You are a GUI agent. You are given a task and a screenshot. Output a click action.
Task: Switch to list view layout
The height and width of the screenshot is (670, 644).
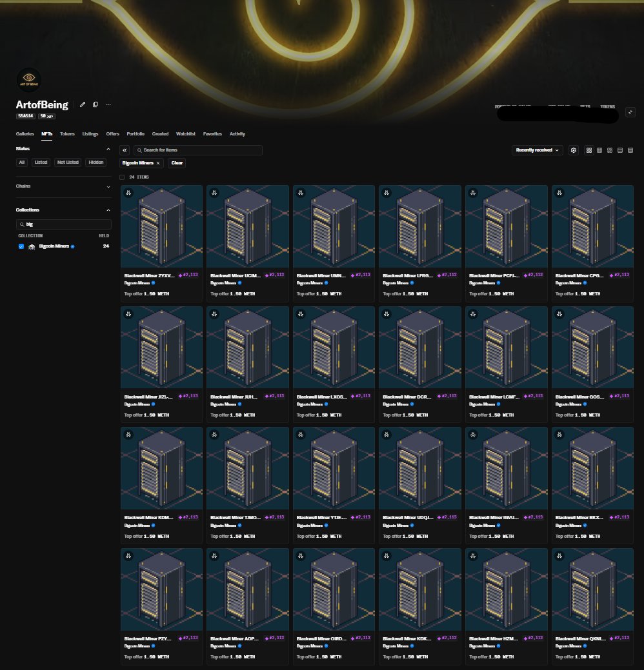tap(620, 150)
